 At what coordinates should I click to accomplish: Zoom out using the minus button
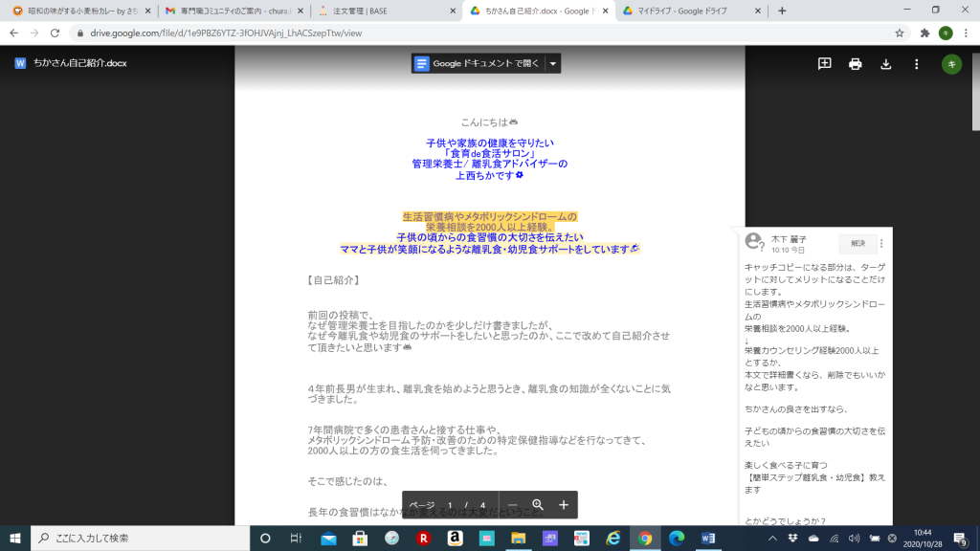tap(513, 505)
